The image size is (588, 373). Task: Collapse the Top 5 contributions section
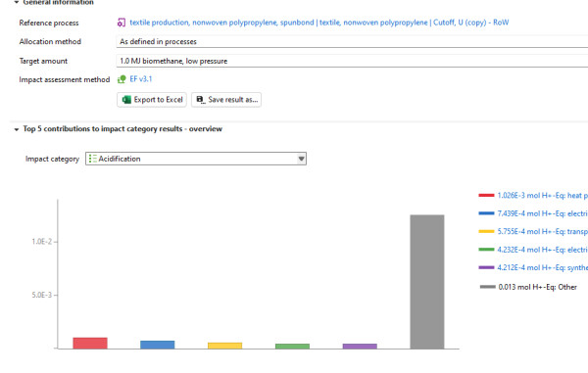(x=16, y=129)
